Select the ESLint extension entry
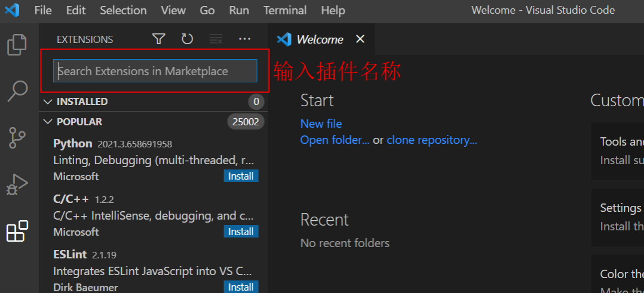The width and height of the screenshot is (644, 293). coord(153,269)
